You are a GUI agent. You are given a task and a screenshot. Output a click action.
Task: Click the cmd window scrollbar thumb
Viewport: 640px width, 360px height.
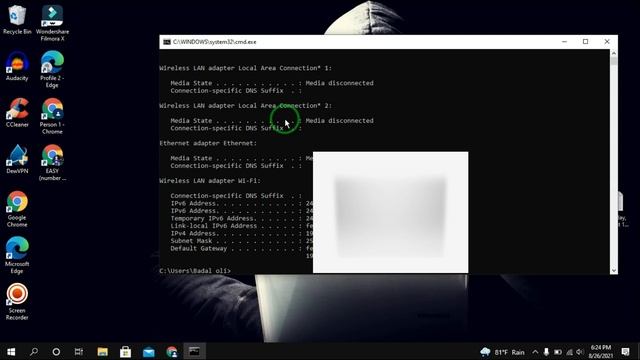point(614,61)
